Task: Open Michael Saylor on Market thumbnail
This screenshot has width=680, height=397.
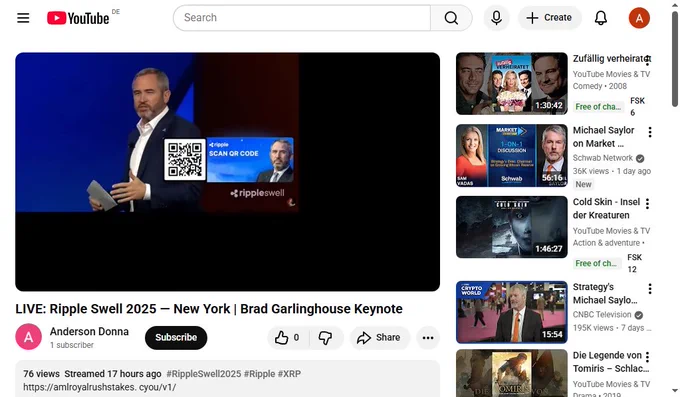Action: [x=512, y=155]
